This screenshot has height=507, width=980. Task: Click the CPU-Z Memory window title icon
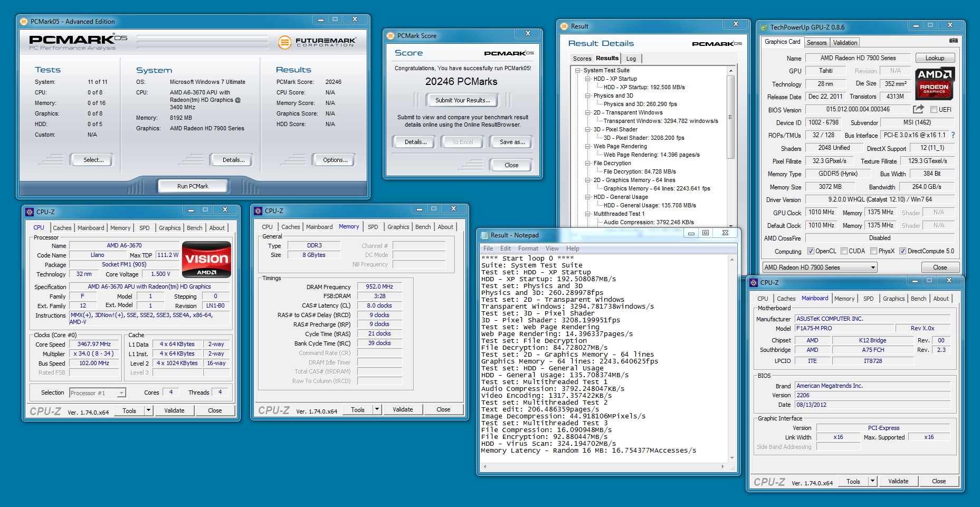point(258,211)
